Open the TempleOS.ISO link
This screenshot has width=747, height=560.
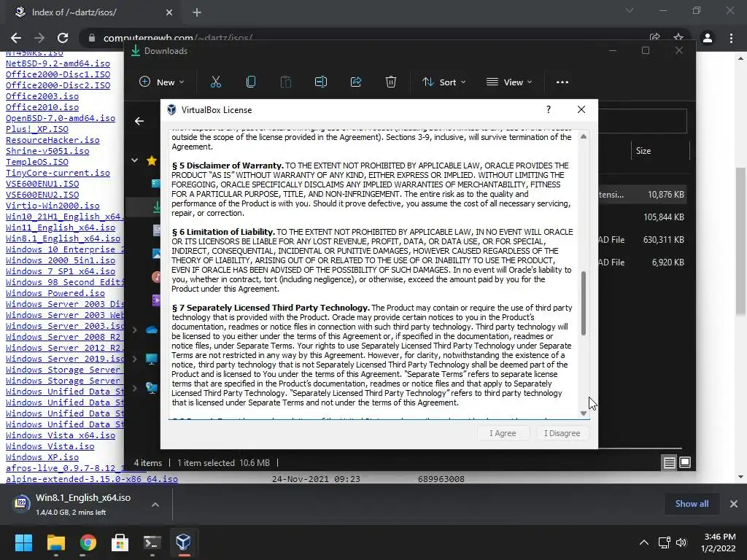tap(37, 162)
